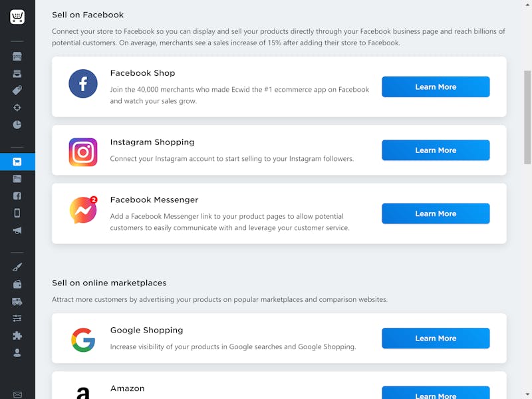Click the vertical scrollbar thumb

pos(527,118)
